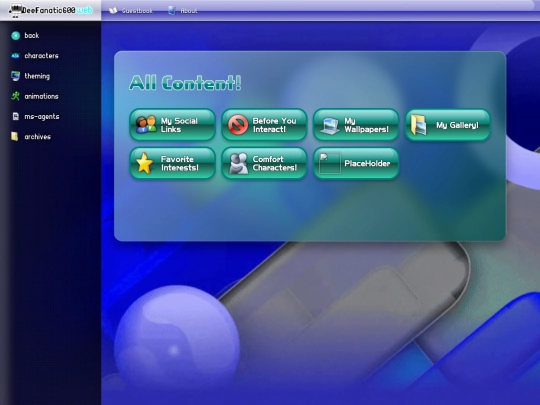Open Comfort Characters button
The height and width of the screenshot is (405, 540).
(264, 163)
